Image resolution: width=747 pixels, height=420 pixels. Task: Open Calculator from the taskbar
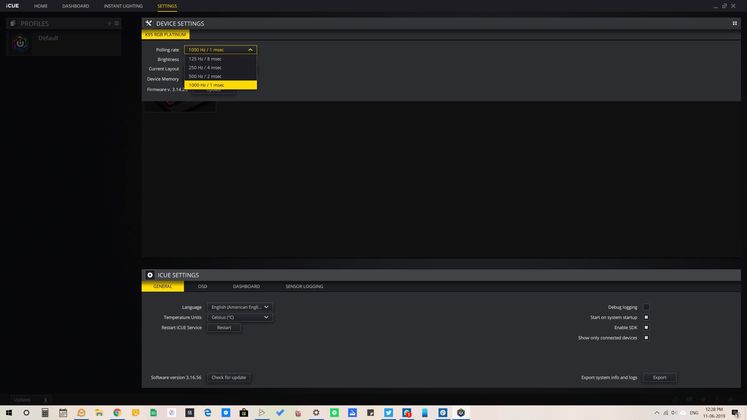pyautogui.click(x=45, y=413)
